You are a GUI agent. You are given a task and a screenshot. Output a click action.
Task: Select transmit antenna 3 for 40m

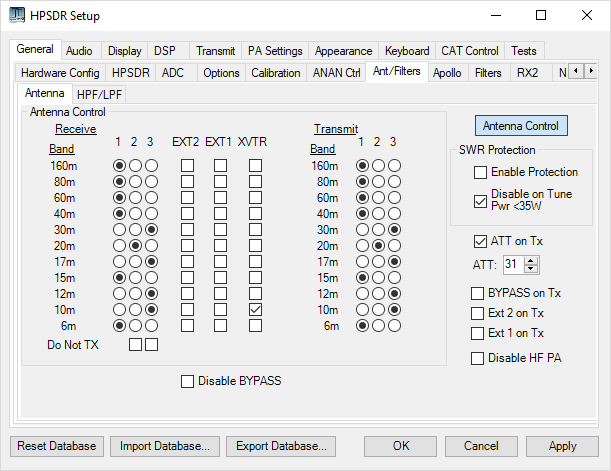tap(394, 213)
